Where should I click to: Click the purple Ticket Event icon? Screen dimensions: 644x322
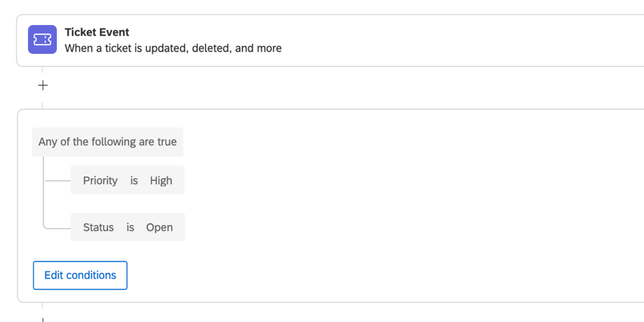tap(42, 39)
